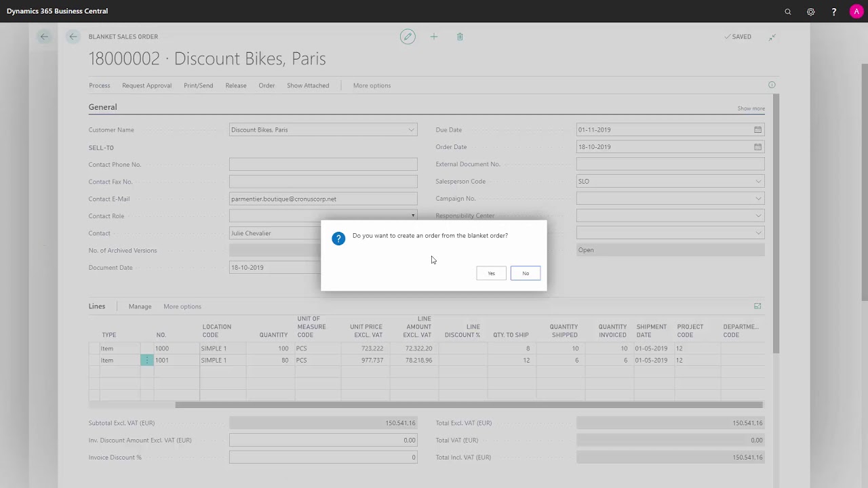This screenshot has width=868, height=488.
Task: Click the Status field showing Open
Action: click(x=670, y=250)
